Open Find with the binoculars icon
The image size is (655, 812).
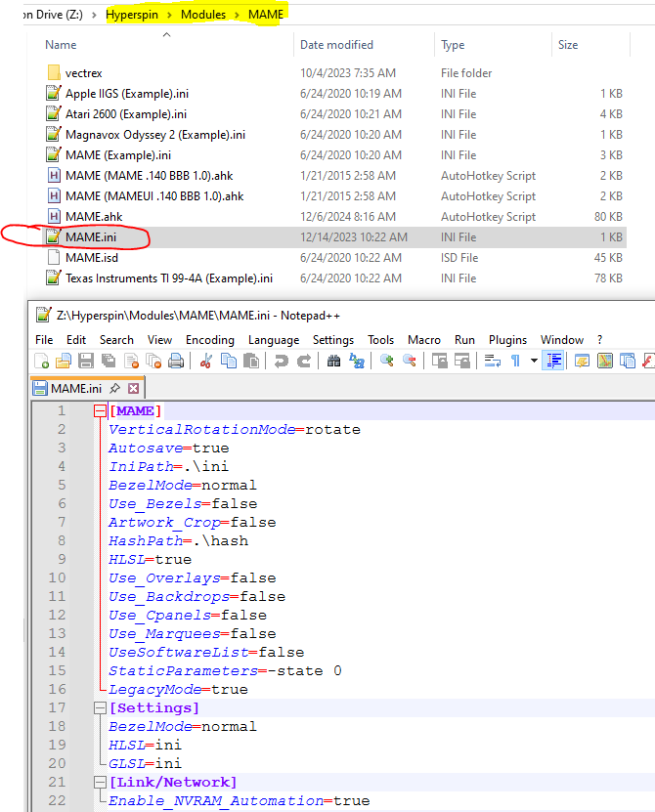tap(333, 362)
